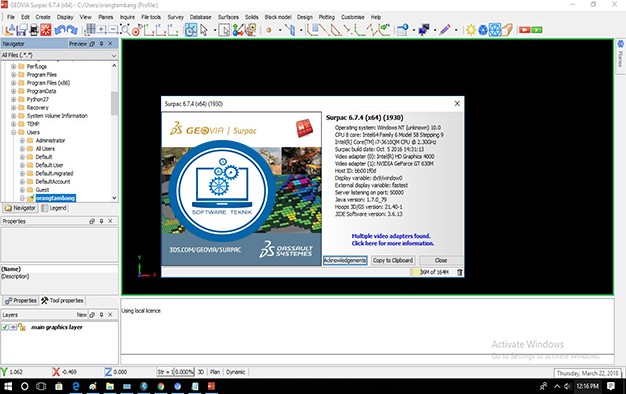Click the Print toolbar icon
Image resolution: width=626 pixels, height=394 pixels.
coord(34,30)
